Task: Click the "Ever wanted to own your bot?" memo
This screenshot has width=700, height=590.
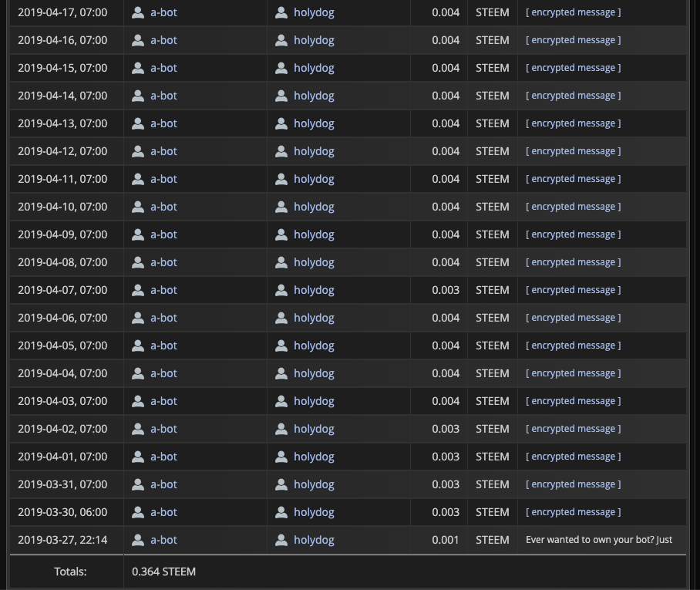Action: click(598, 540)
